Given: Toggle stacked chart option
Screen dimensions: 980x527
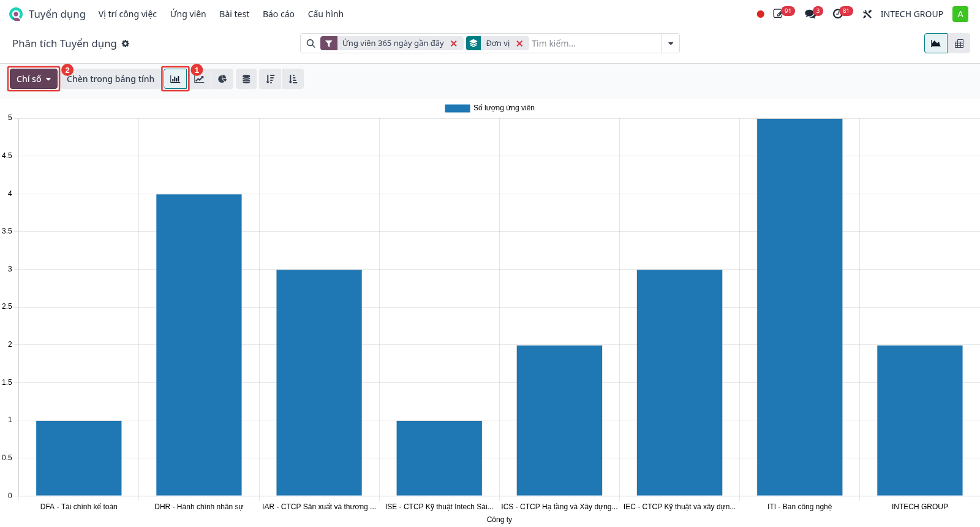Looking at the screenshot, I should point(246,79).
